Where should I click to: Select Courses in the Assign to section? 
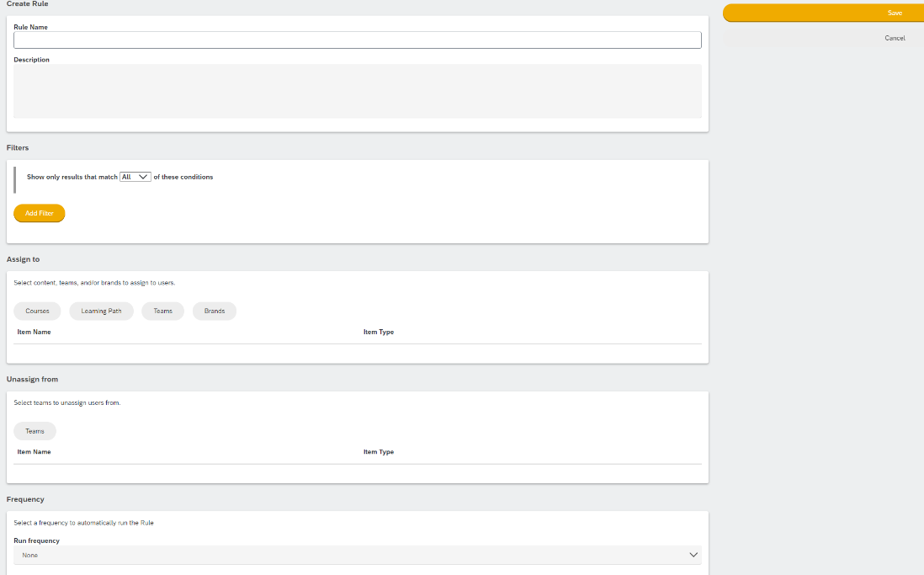[37, 311]
